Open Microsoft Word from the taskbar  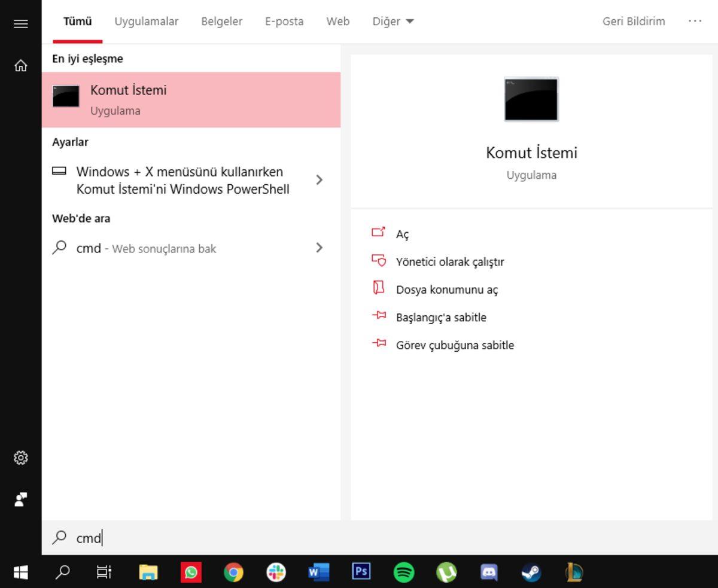click(x=318, y=572)
